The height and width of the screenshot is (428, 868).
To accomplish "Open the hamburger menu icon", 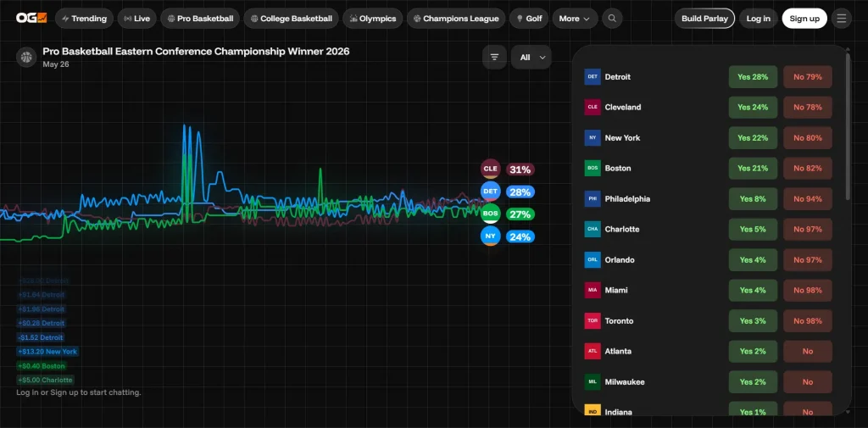I will point(841,19).
